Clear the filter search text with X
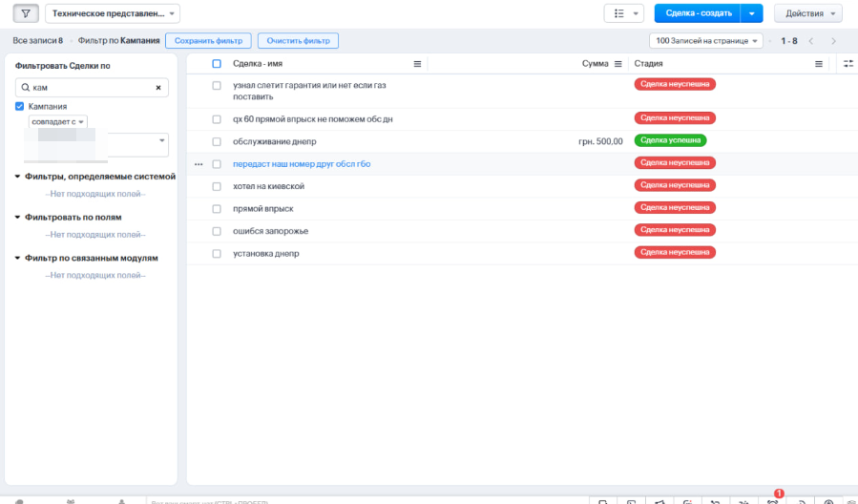 click(158, 88)
